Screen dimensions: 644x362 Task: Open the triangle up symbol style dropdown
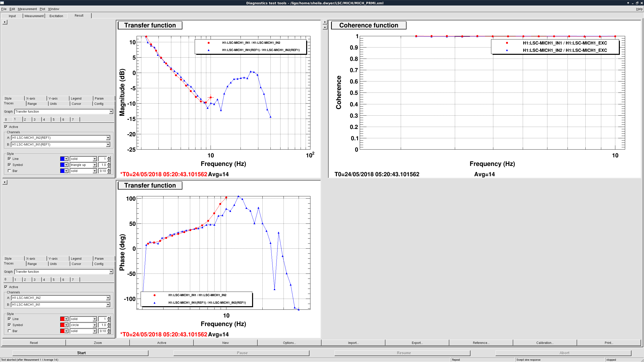(95, 165)
